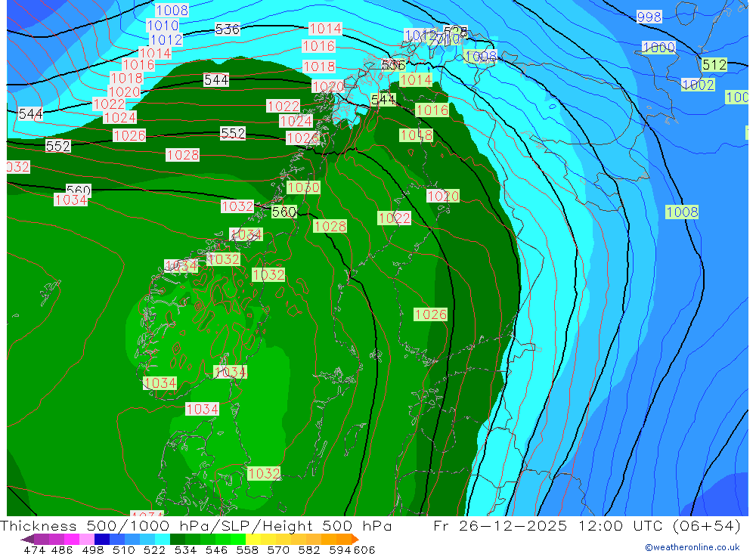Select the 546 legend value
The image size is (756, 554).
[216, 549]
